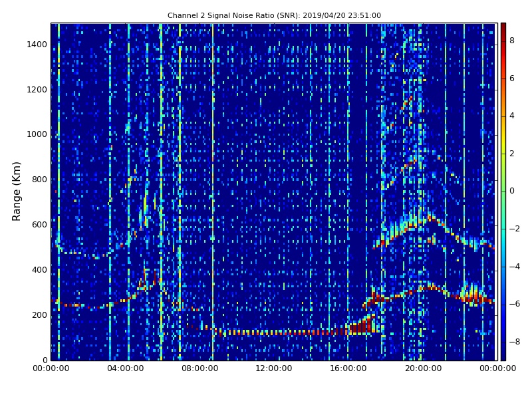This screenshot has height=399, width=532.
Task: Click the 12:00:00 time axis label
Action: [x=274, y=368]
